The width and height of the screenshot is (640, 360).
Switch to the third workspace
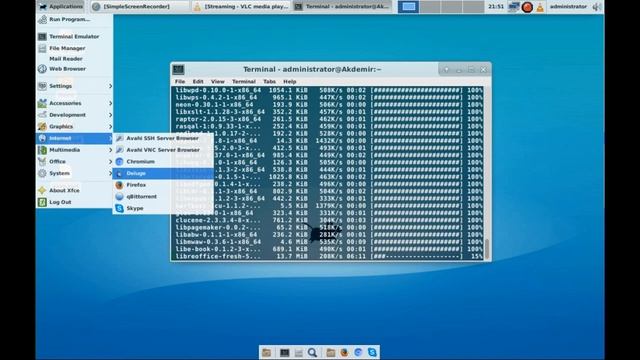452,7
